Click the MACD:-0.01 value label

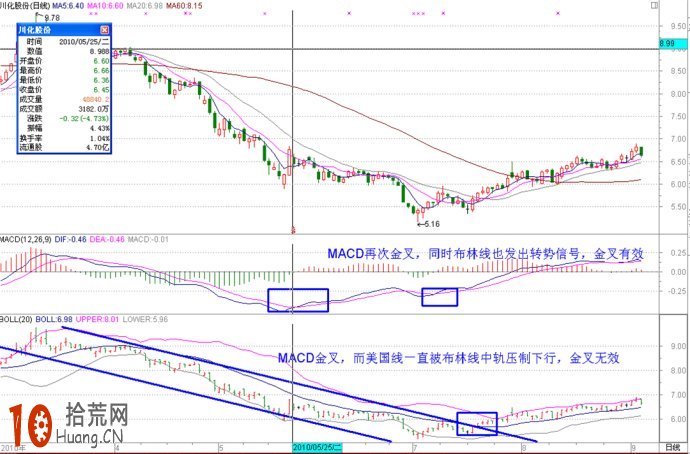click(148, 240)
